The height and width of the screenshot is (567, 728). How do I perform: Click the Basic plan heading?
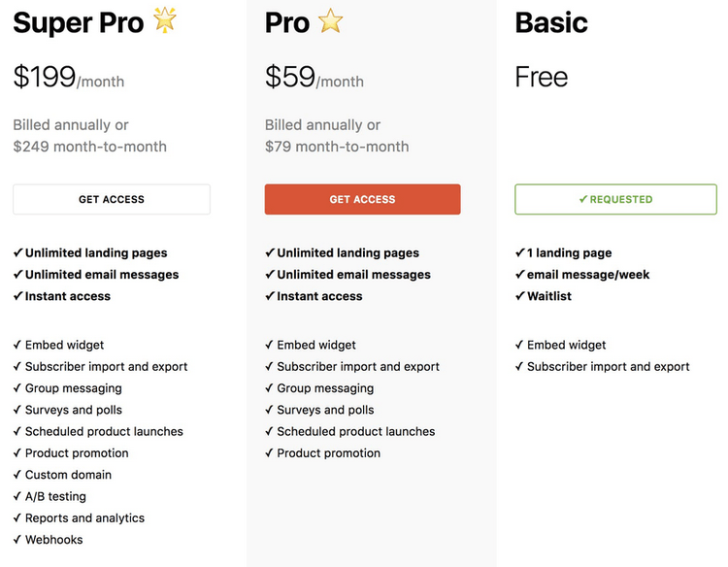tap(551, 21)
